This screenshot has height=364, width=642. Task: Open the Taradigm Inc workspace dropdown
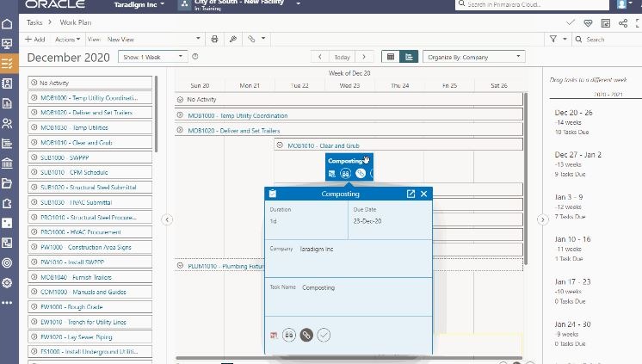(139, 4)
